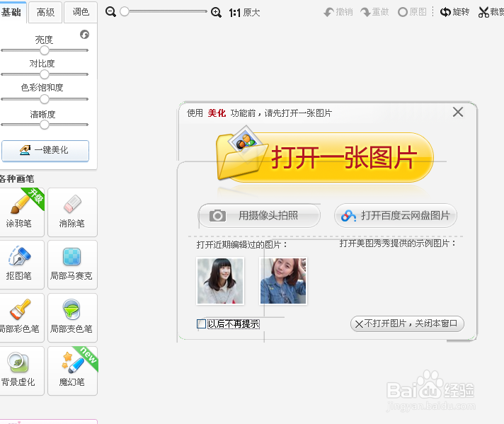The image size is (504, 424).
Task: Click the 色彩饱和度 saturation slider handle
Action: click(x=45, y=99)
